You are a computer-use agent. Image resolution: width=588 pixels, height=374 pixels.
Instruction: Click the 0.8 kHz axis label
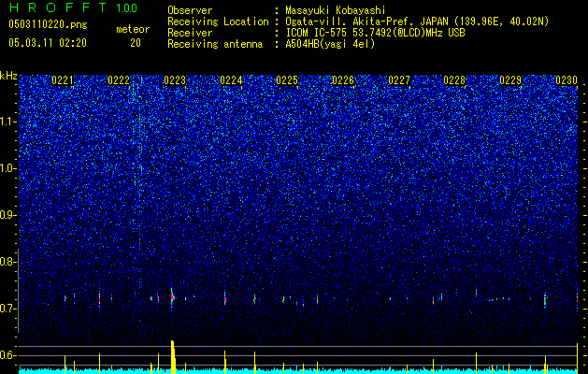click(8, 262)
